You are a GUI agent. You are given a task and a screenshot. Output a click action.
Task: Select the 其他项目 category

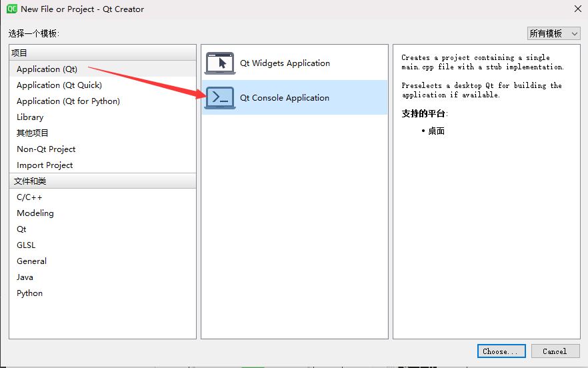click(x=103, y=133)
